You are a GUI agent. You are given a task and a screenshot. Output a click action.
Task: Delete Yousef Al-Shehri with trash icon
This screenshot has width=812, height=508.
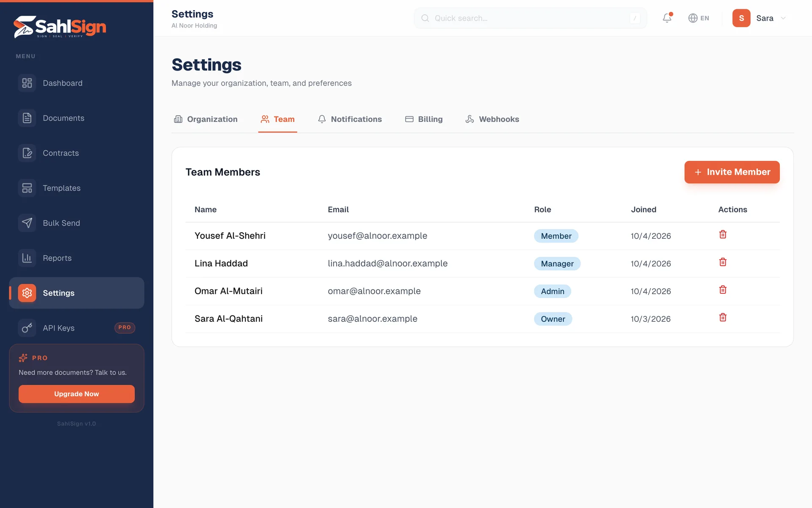click(x=723, y=235)
